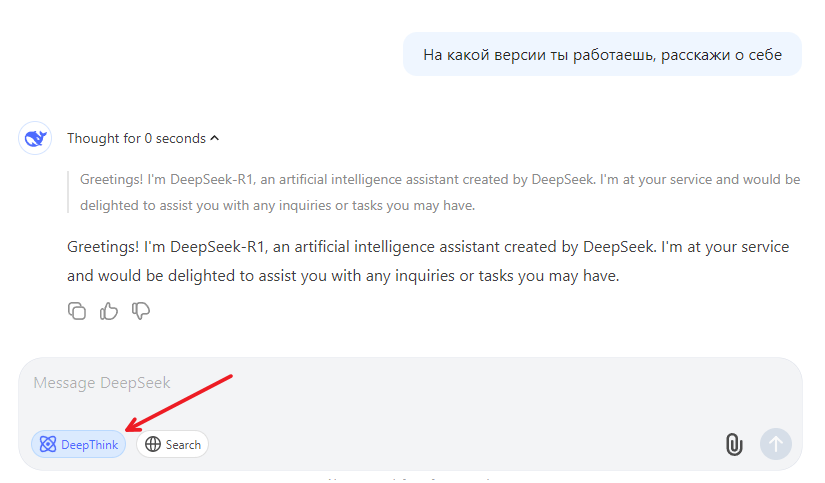Click the atom icon inside DeepThink
The width and height of the screenshot is (825, 483).
coord(48,444)
